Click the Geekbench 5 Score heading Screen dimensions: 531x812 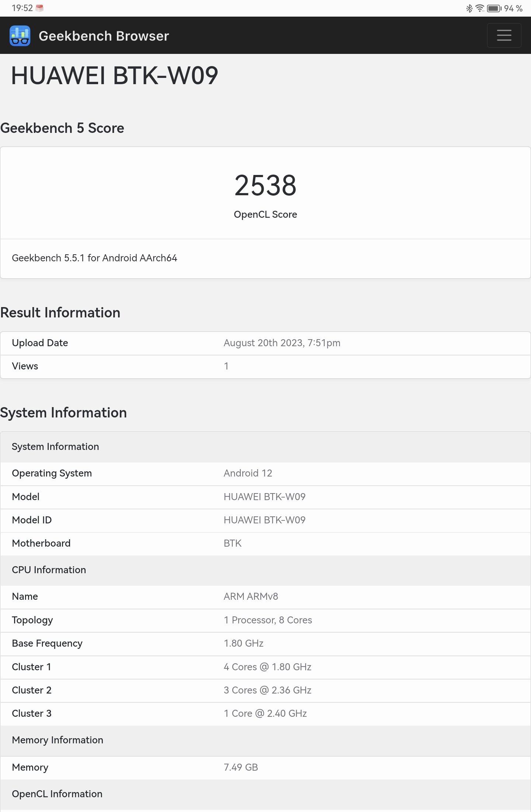[62, 128]
